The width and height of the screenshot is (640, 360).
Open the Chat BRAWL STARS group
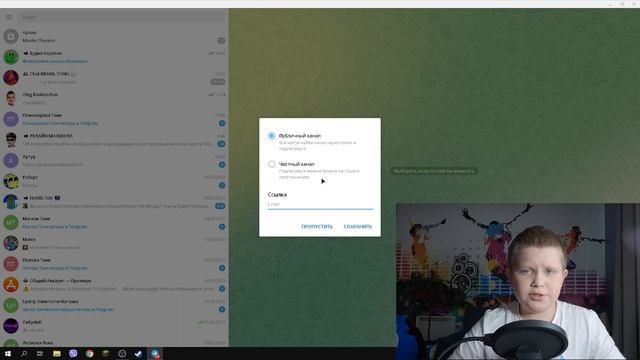coord(114,78)
